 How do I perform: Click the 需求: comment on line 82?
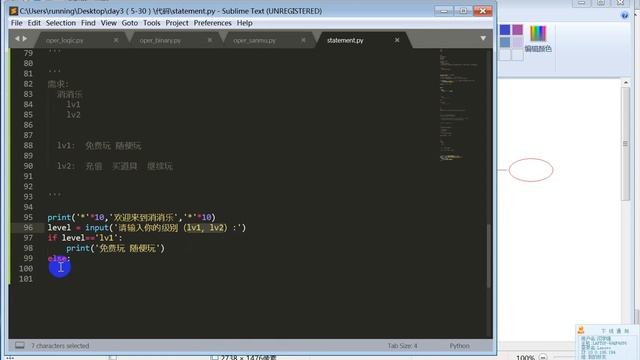[x=58, y=84]
